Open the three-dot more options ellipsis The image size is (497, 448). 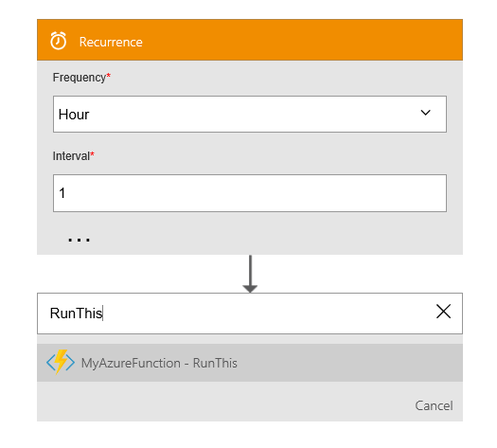(79, 240)
